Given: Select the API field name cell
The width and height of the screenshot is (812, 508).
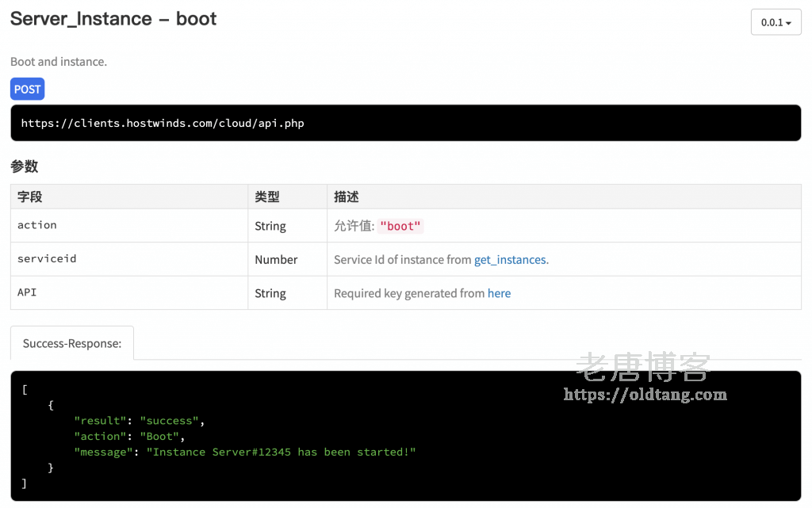Looking at the screenshot, I should [27, 292].
